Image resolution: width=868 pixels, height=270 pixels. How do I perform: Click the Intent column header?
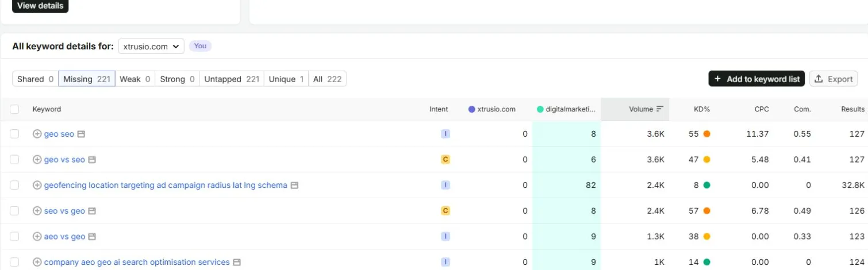(x=439, y=109)
